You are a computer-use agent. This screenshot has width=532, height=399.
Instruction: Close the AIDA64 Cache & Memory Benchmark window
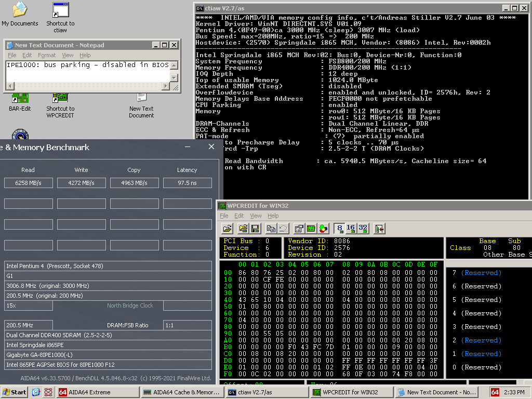[x=211, y=147]
